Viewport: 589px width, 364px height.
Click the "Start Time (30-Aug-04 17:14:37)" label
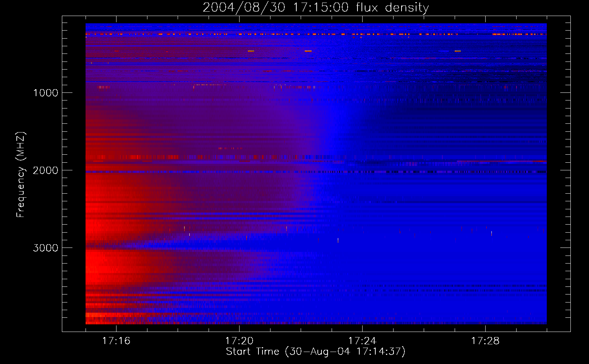316,352
